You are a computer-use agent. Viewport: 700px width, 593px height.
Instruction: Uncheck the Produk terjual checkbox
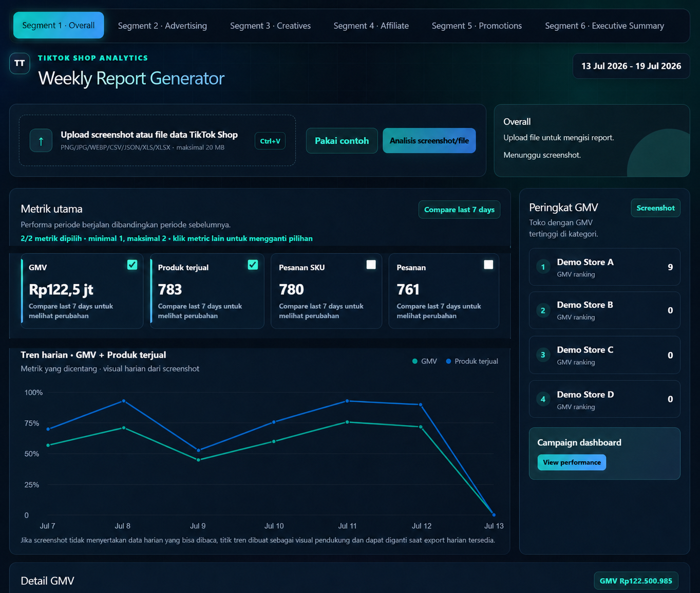(253, 265)
